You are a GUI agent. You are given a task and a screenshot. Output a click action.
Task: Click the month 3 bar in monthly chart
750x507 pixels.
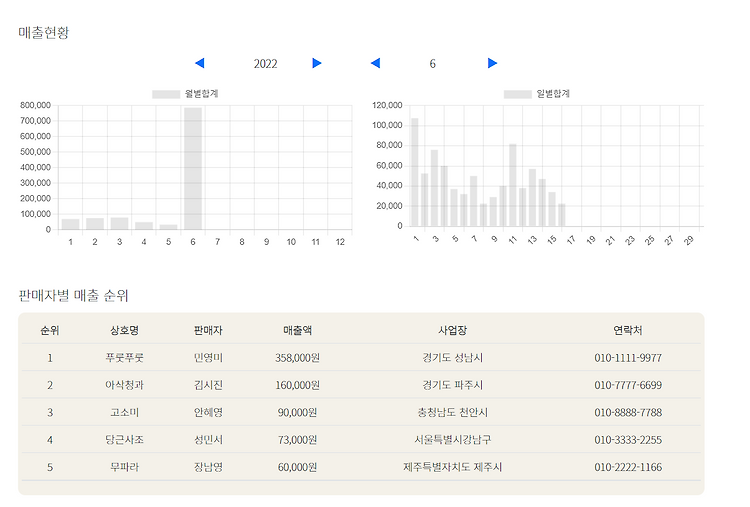120,223
